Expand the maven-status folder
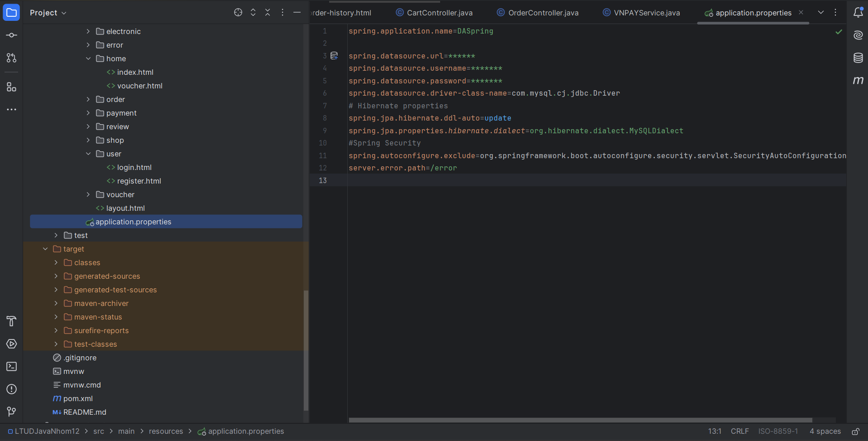The image size is (868, 441). coord(56,317)
